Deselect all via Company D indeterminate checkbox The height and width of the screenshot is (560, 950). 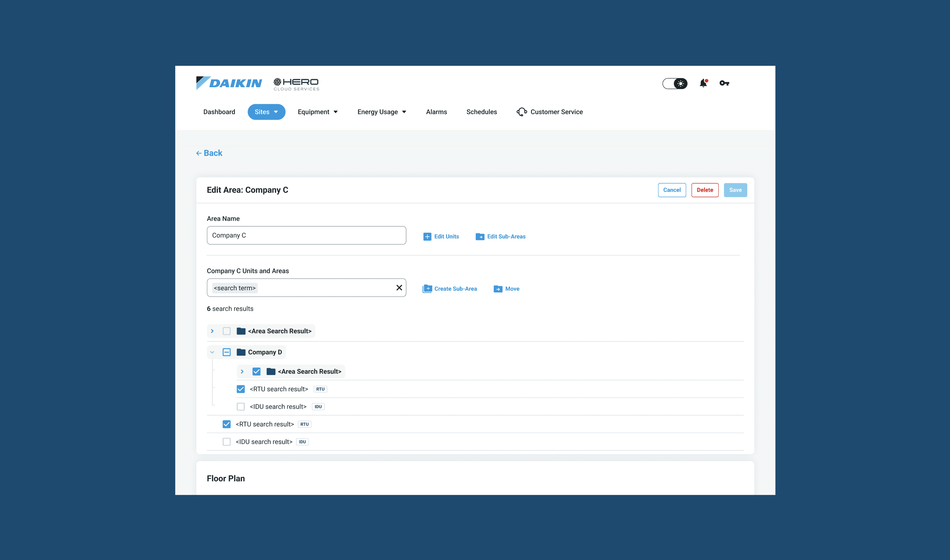pyautogui.click(x=226, y=352)
